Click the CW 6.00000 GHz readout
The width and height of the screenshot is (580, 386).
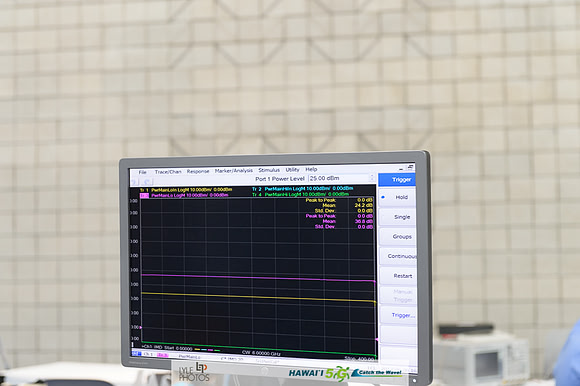tap(261, 353)
